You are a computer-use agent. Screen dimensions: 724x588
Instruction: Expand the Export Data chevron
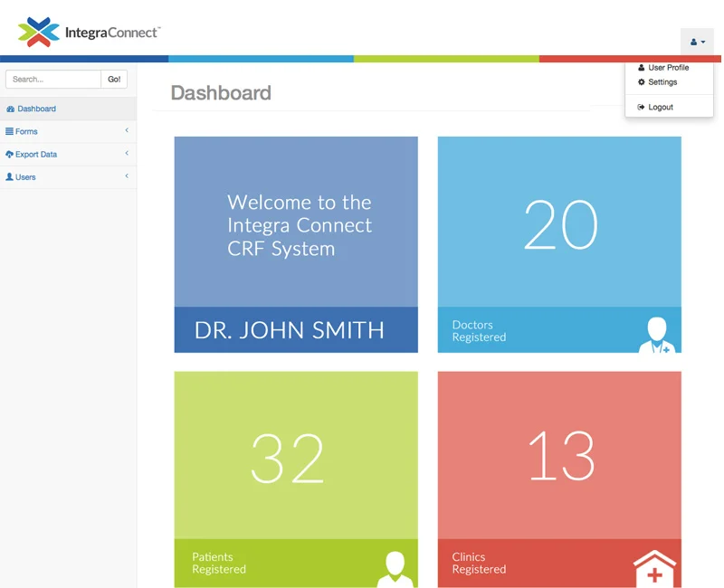click(x=127, y=153)
